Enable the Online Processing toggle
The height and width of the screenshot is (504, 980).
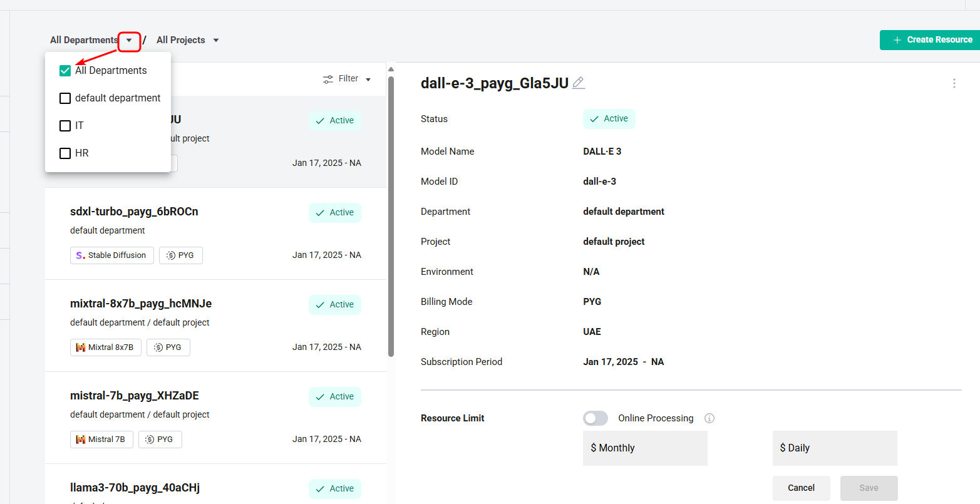(x=595, y=418)
